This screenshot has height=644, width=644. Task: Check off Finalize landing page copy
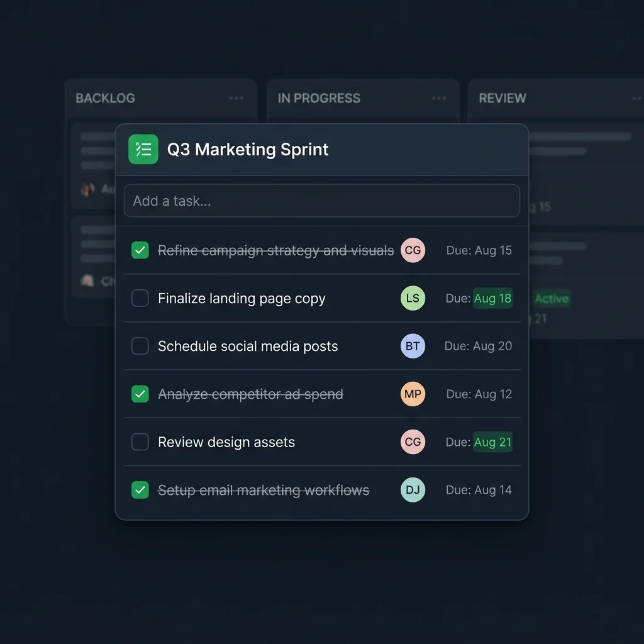pyautogui.click(x=140, y=298)
